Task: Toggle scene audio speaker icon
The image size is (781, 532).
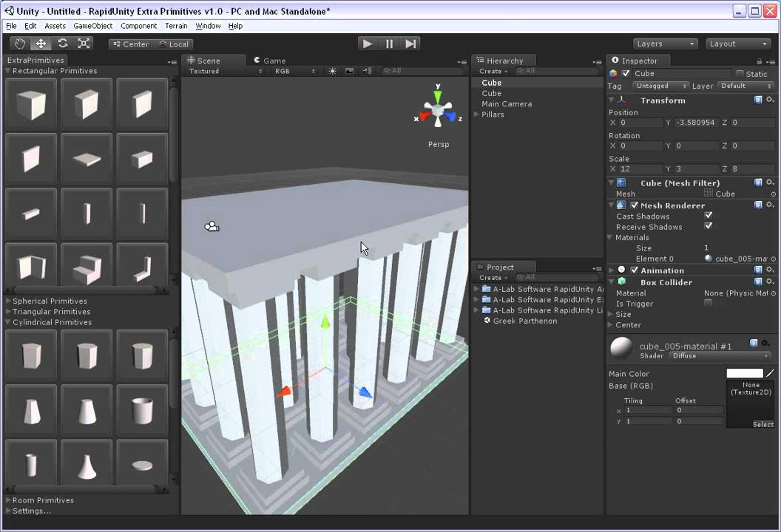Action: 367,71
